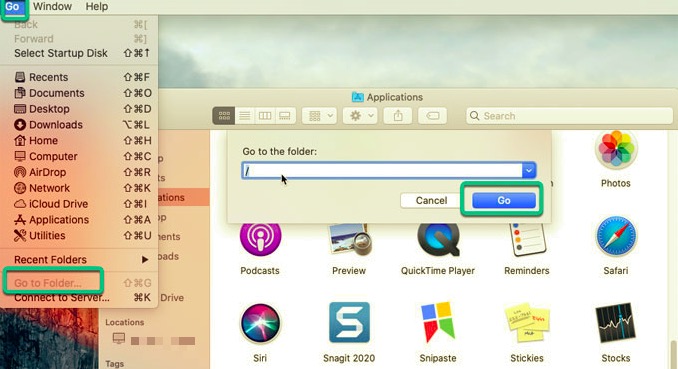Click the Applications folder title icon
This screenshot has height=369, width=678.
(358, 97)
